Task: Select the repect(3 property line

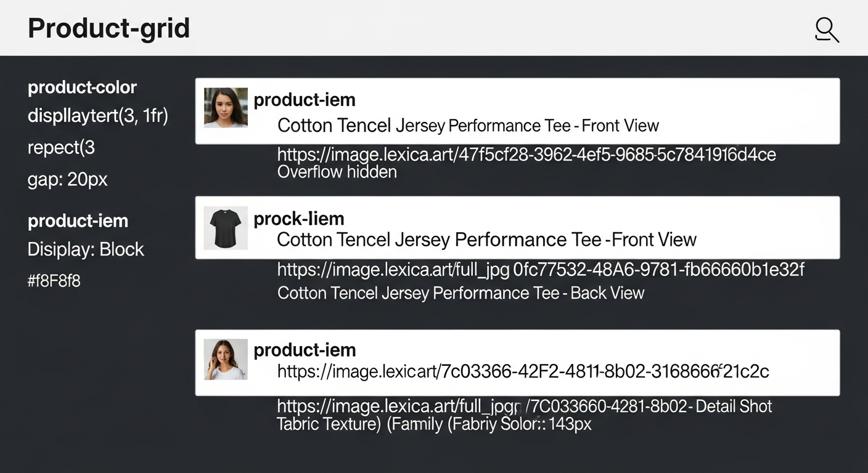Action: coord(61,148)
